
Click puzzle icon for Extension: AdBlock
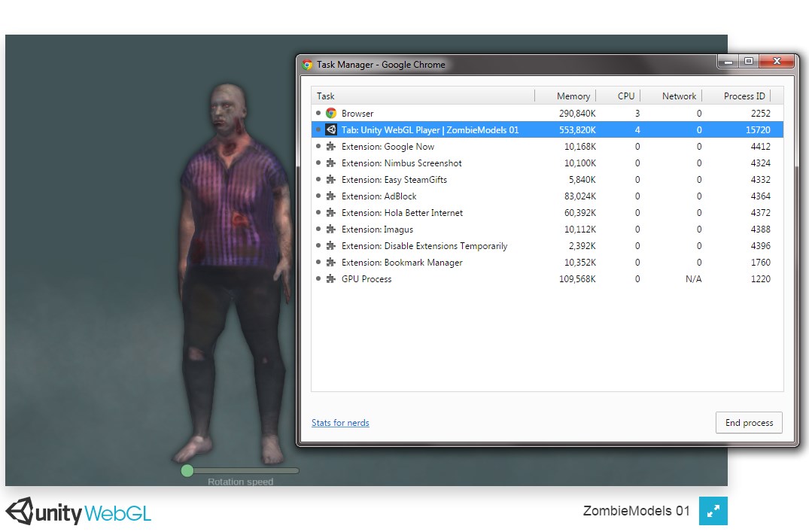pos(331,196)
